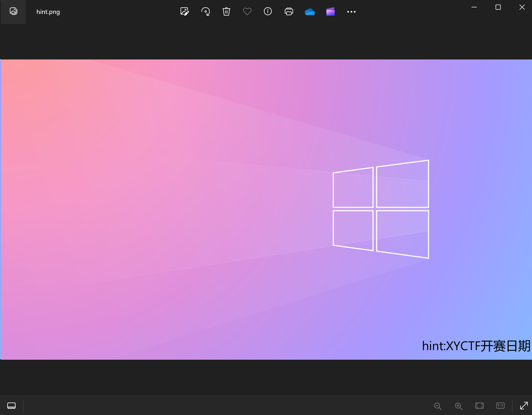Image resolution: width=532 pixels, height=415 pixels.
Task: Click the Edit image icon
Action: point(184,11)
